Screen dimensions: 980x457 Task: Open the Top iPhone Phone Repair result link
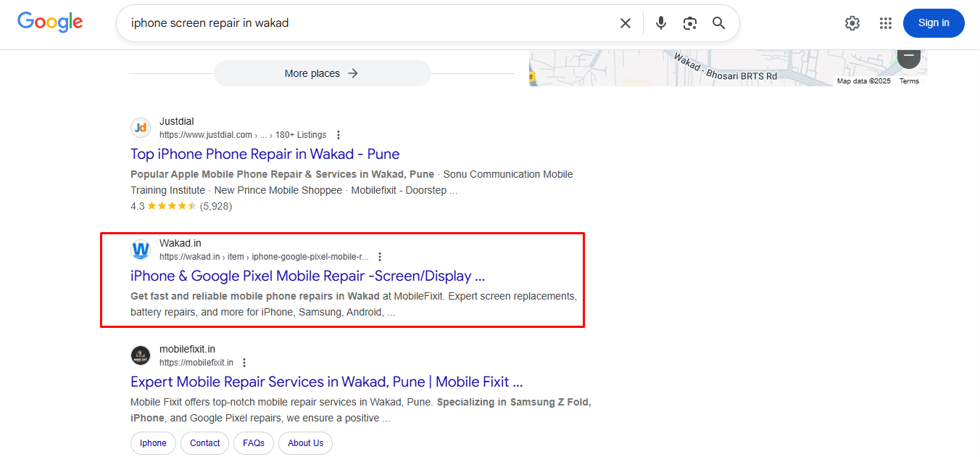tap(265, 154)
